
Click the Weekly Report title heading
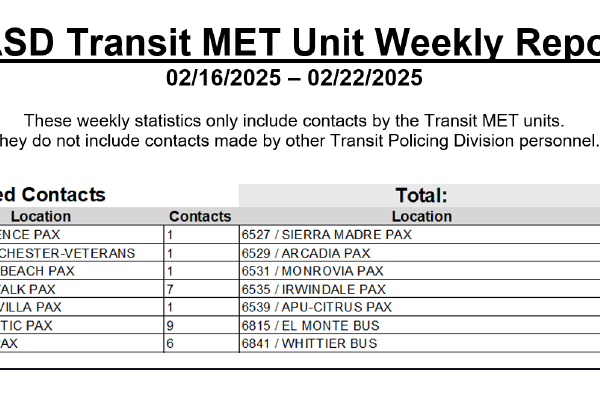pyautogui.click(x=300, y=40)
